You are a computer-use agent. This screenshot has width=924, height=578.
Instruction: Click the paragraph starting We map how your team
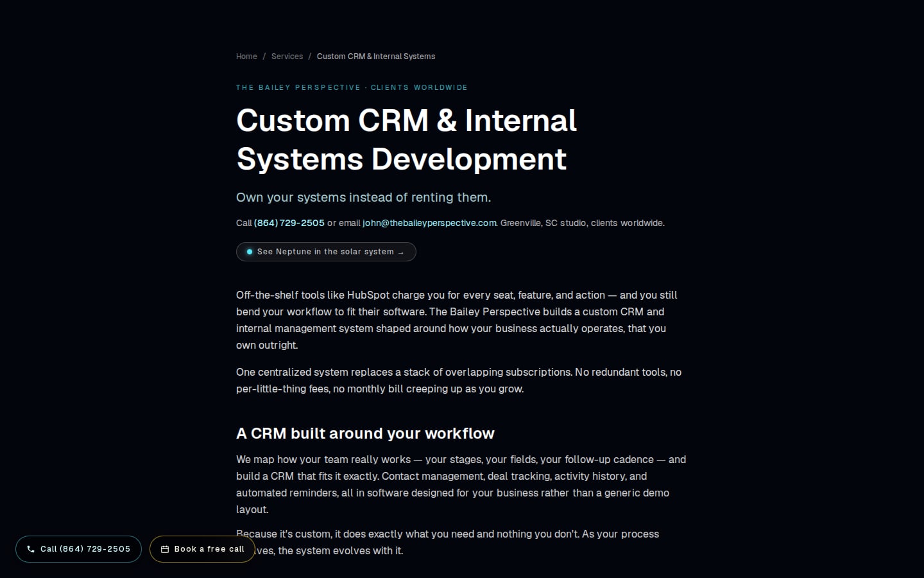pyautogui.click(x=461, y=484)
